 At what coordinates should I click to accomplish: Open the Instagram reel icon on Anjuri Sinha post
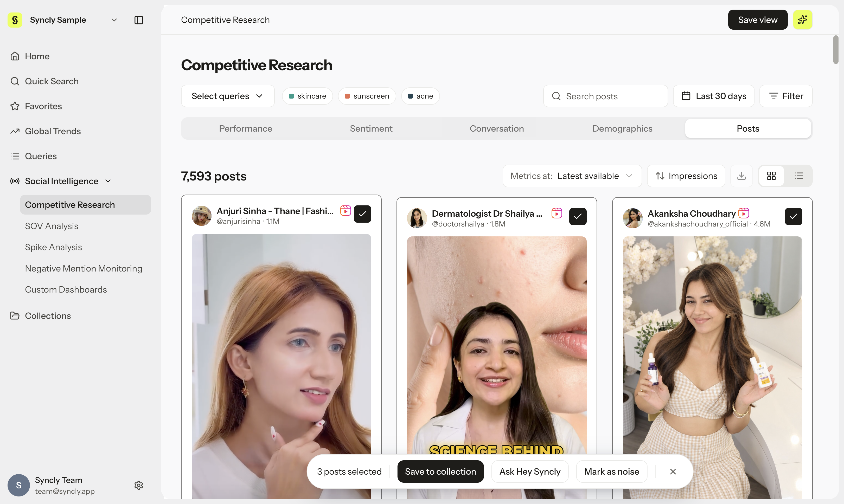pyautogui.click(x=346, y=211)
